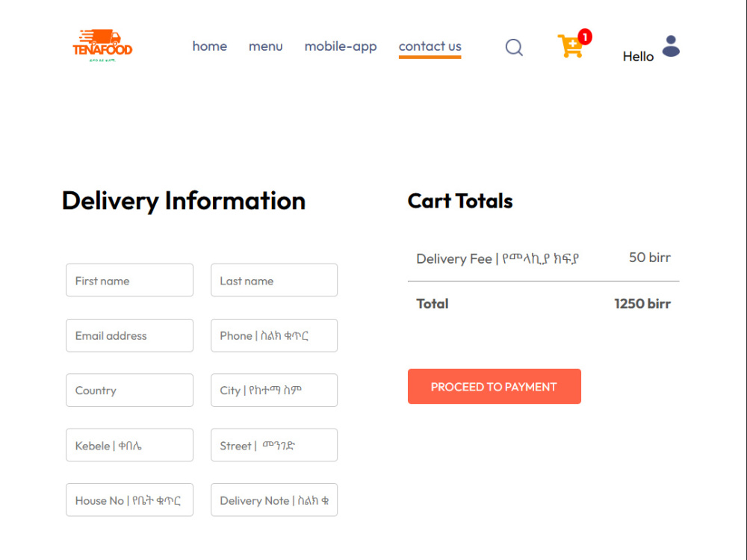The width and height of the screenshot is (747, 560).
Task: Click the Hello greeting text
Action: click(638, 56)
